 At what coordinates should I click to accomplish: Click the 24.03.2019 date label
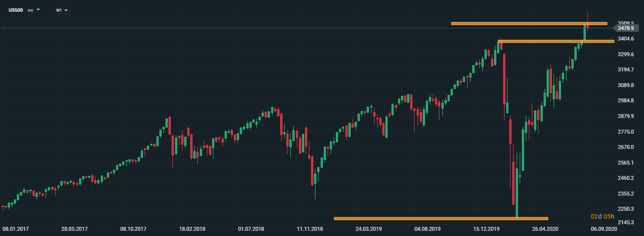pos(368,229)
